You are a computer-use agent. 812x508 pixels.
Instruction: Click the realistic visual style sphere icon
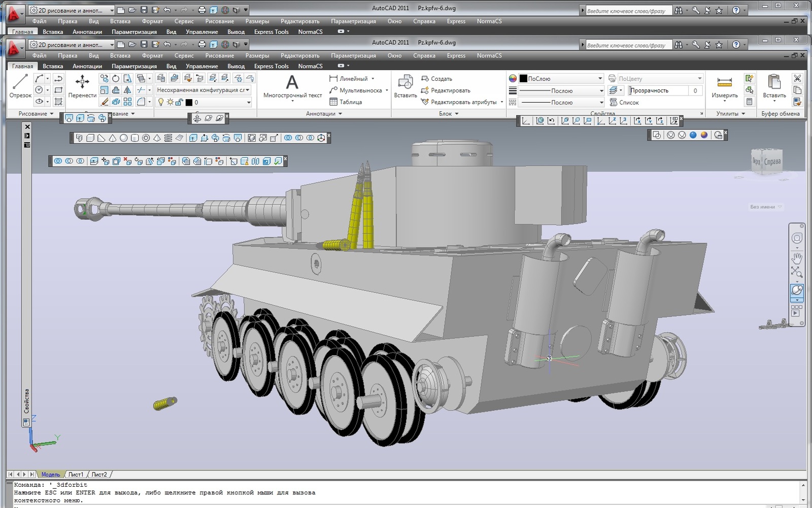click(704, 135)
